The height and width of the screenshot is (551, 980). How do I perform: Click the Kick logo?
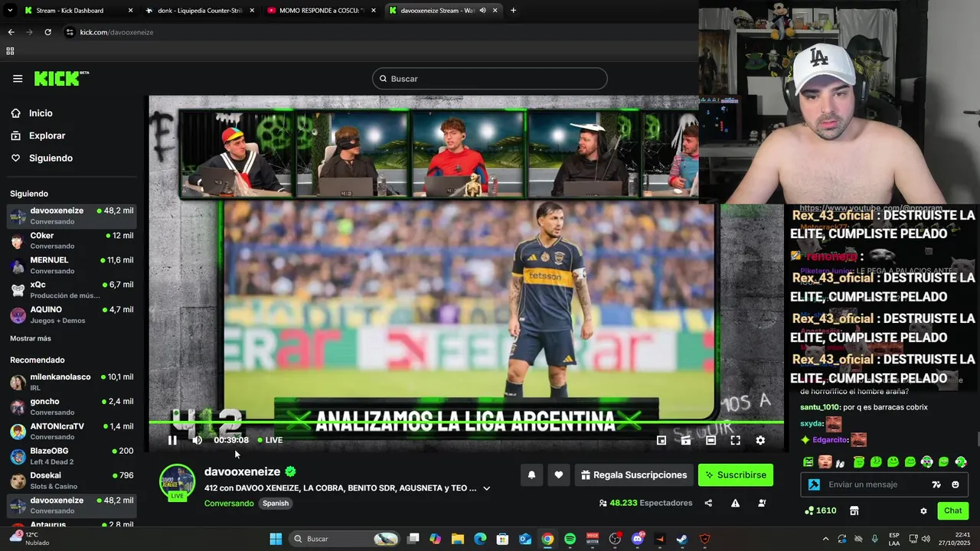coord(61,78)
